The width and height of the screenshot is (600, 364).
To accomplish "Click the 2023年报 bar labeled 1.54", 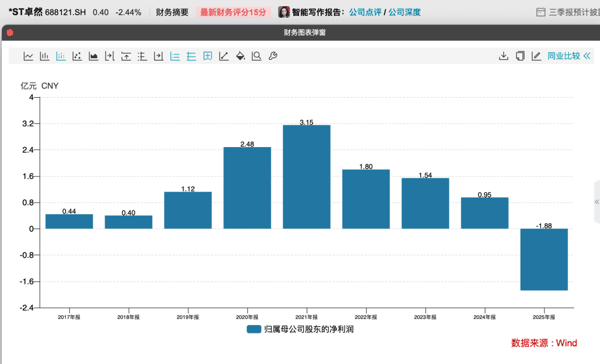I will 425,204.
